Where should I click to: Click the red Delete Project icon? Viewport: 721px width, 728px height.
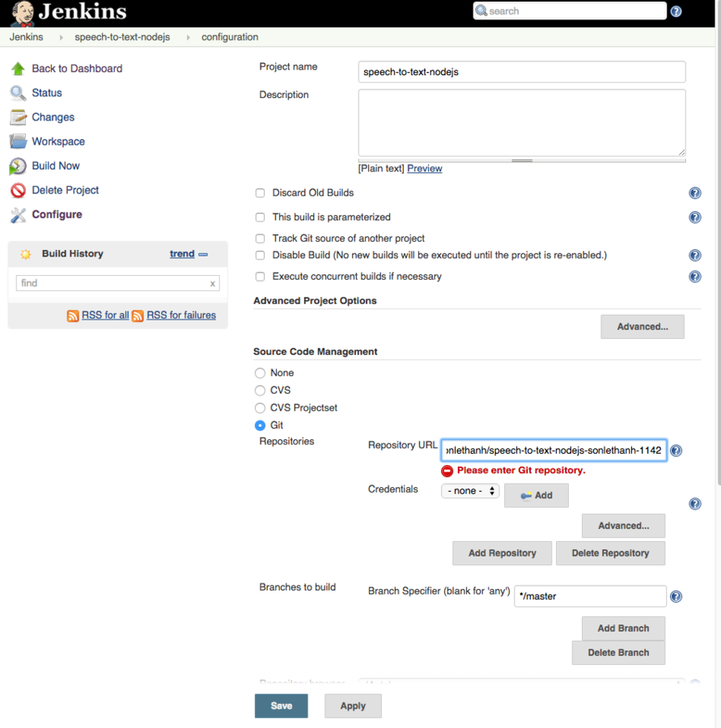[18, 190]
